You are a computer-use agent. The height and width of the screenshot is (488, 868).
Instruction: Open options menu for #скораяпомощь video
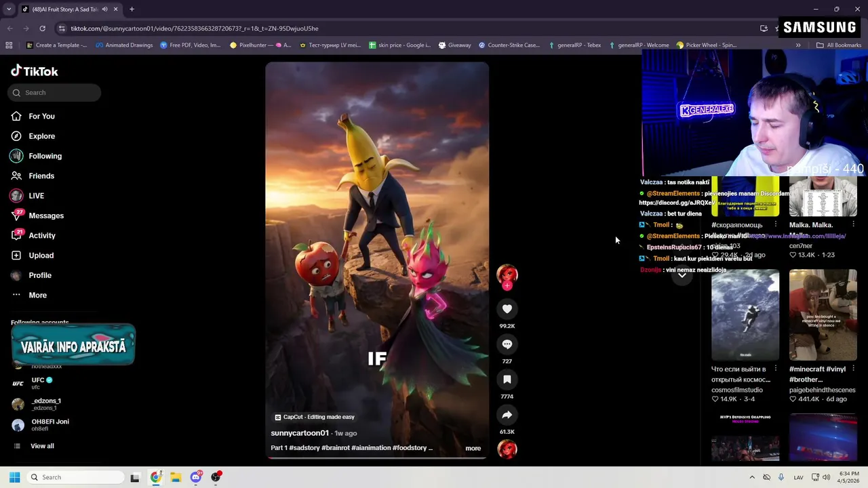coord(776,224)
